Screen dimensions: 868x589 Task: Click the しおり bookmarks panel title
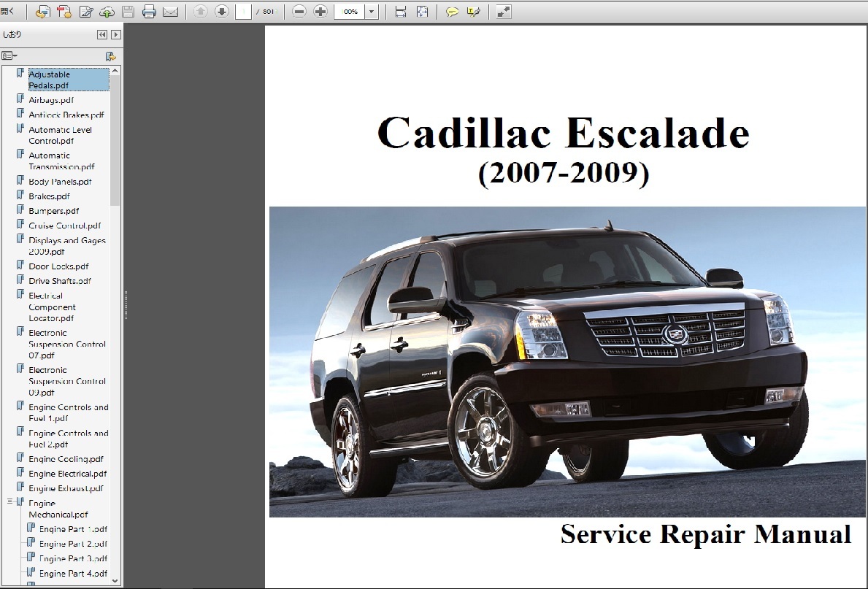click(12, 34)
